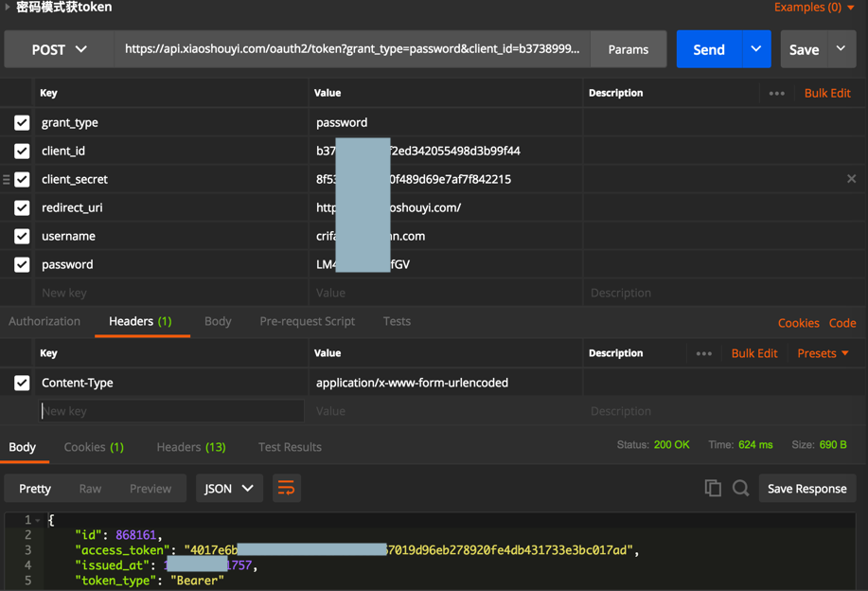Image resolution: width=868 pixels, height=591 pixels.
Task: Uncheck the client_secret parameter checkbox
Action: pyautogui.click(x=22, y=179)
